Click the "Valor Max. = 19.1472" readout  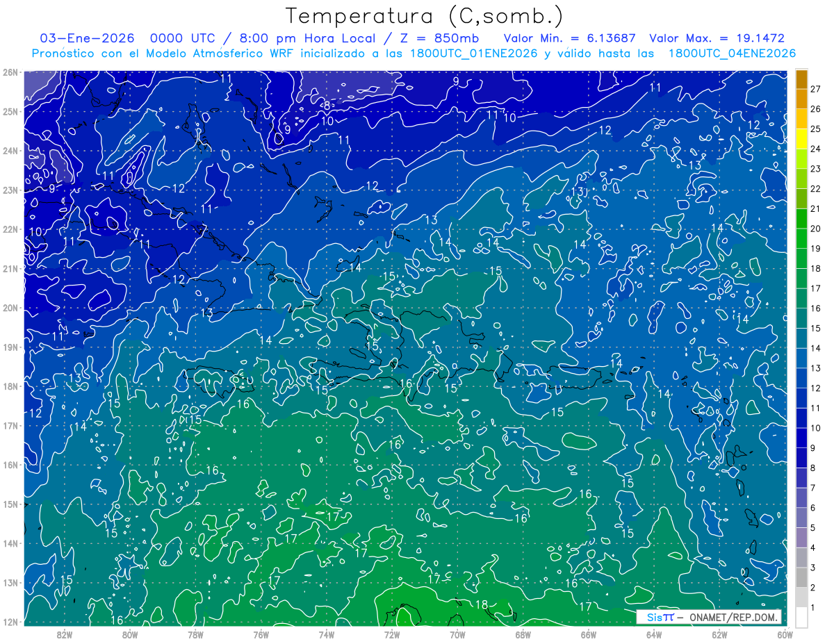coord(717,38)
